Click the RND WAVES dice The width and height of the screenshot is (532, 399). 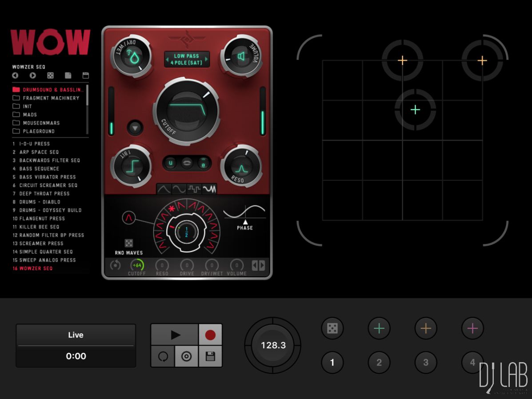[129, 243]
